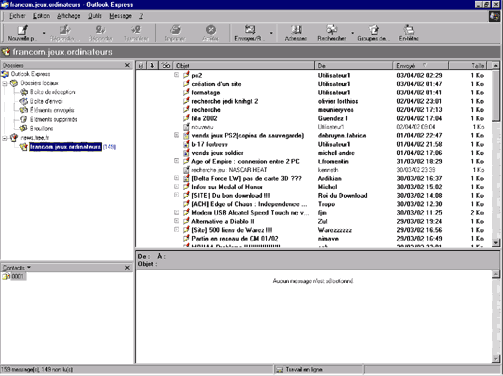503x376 pixels.
Task: Click the Imprimer printer icon
Action: 175,30
